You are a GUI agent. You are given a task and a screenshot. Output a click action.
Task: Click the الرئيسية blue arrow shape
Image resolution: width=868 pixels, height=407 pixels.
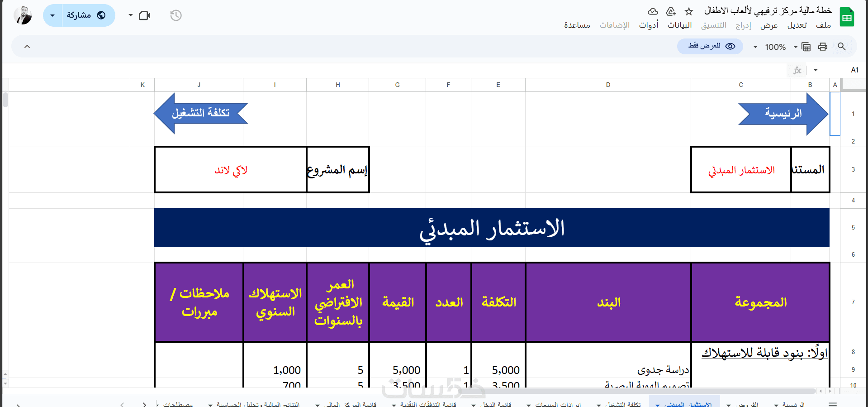click(x=783, y=113)
